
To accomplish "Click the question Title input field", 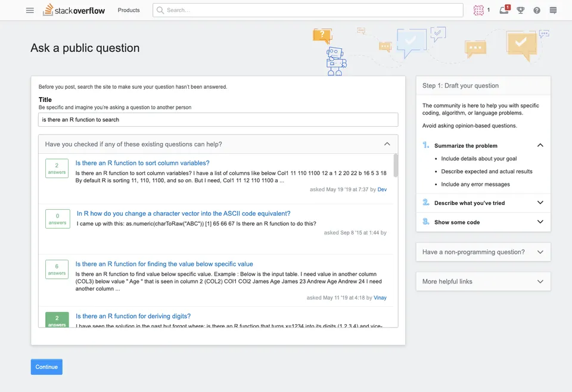I will tap(218, 120).
